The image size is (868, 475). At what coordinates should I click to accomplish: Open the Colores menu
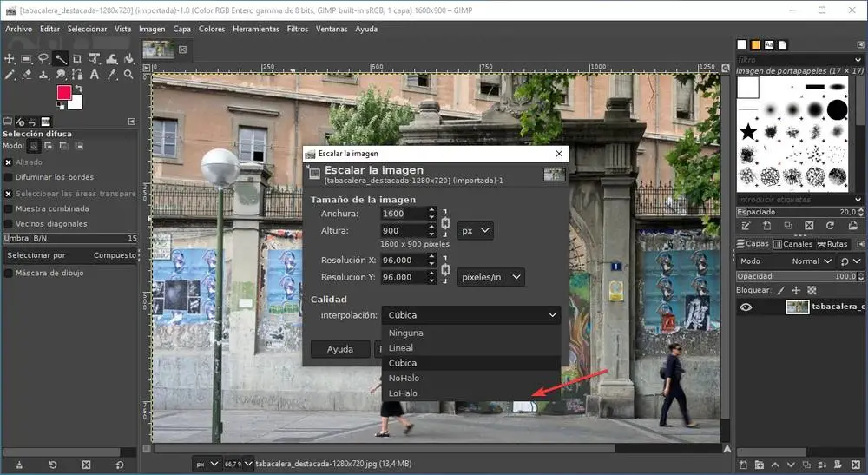click(212, 29)
